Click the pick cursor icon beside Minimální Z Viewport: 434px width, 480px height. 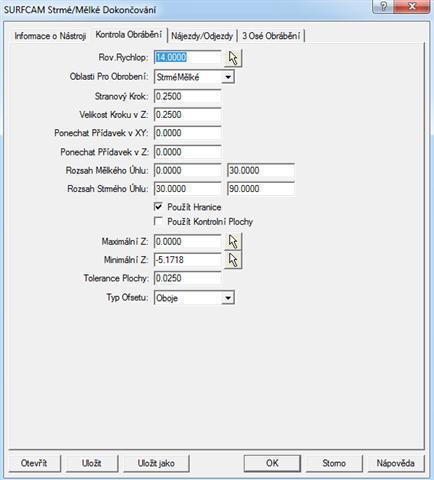coord(233,260)
